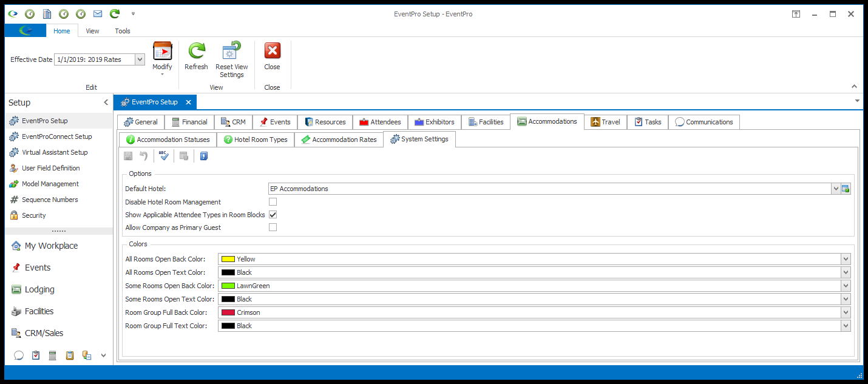Image resolution: width=868 pixels, height=384 pixels.
Task: Switch to the Home ribbon tab
Action: tap(62, 31)
